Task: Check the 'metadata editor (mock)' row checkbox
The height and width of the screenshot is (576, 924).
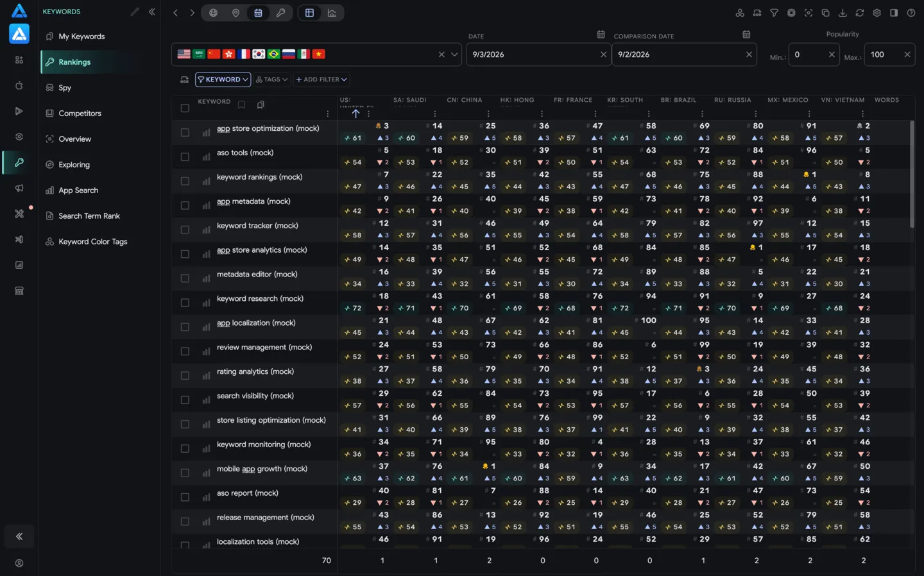Action: [x=185, y=278]
